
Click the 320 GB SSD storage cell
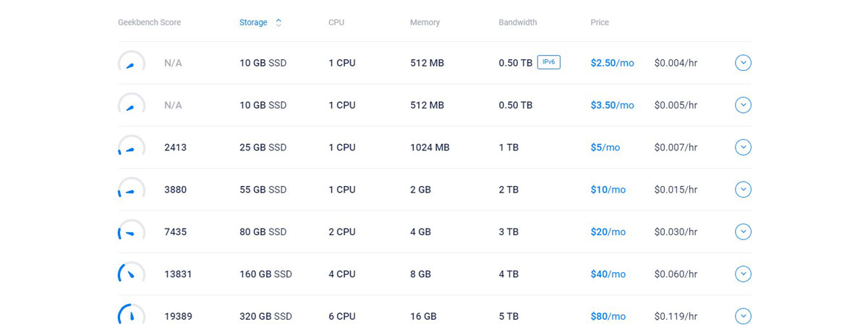[265, 316]
